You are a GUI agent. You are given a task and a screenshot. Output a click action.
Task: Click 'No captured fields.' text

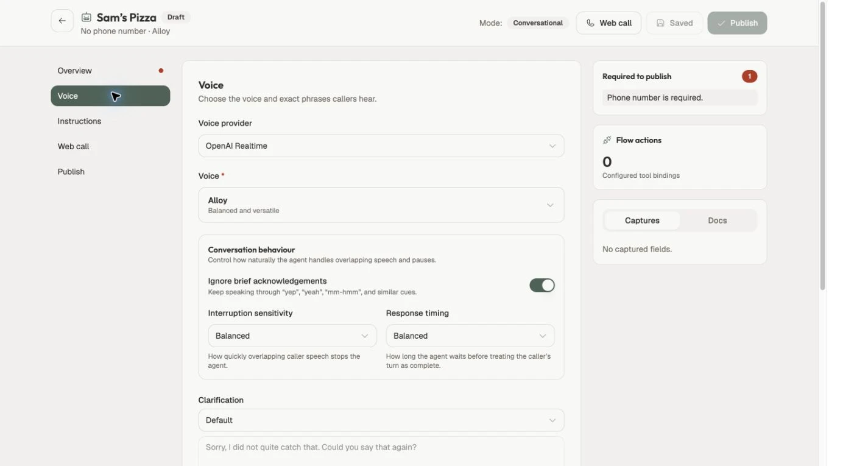click(637, 249)
